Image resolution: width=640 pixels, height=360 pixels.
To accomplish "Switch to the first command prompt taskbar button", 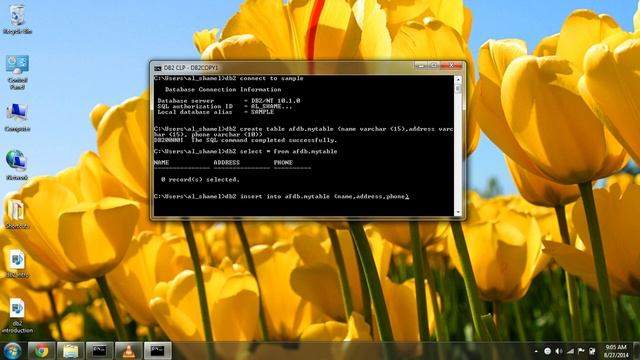I will point(99,351).
